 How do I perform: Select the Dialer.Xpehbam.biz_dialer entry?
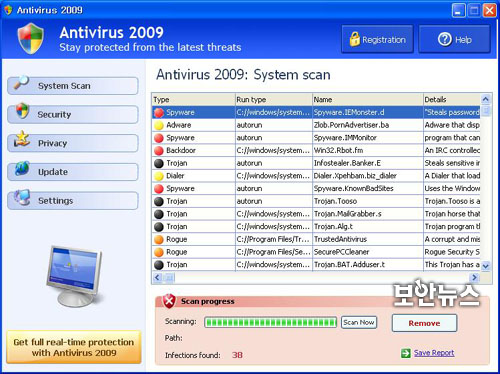tap(355, 176)
